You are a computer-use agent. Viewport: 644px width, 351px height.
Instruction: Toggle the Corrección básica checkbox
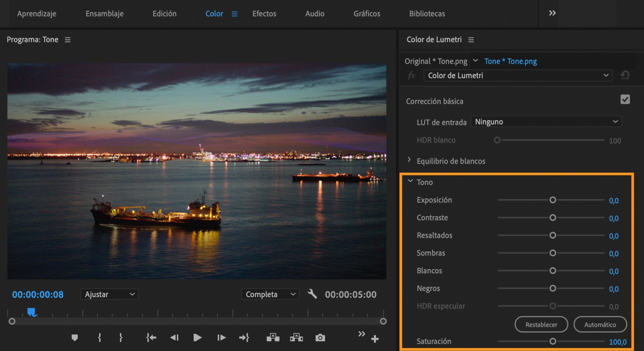tap(625, 100)
